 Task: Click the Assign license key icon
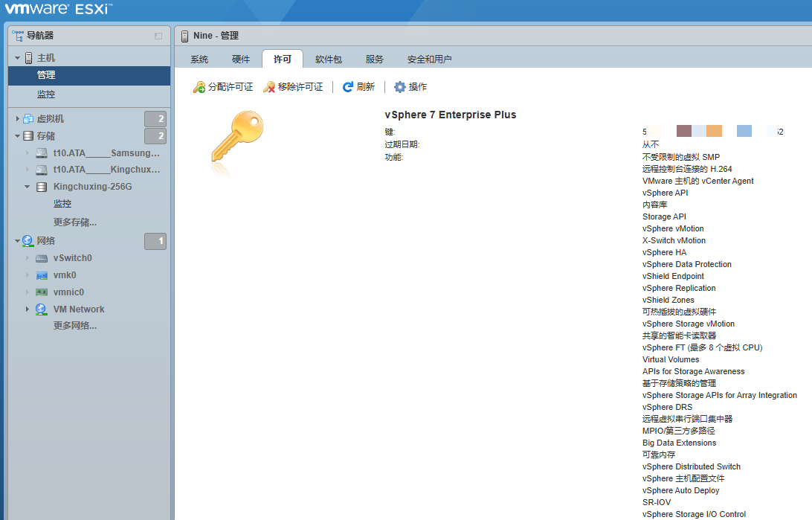pyautogui.click(x=199, y=87)
